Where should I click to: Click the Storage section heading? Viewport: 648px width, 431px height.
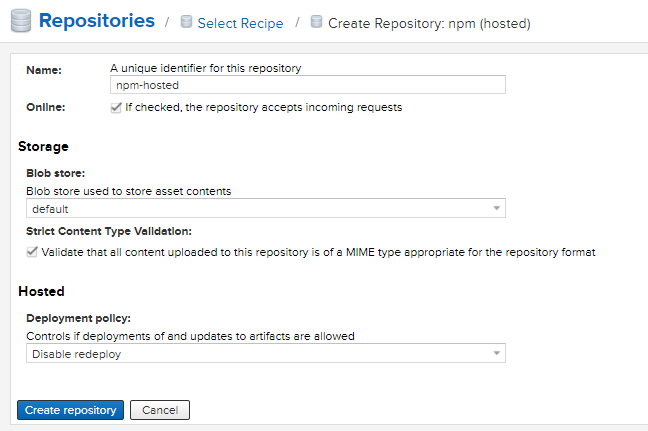coord(44,147)
